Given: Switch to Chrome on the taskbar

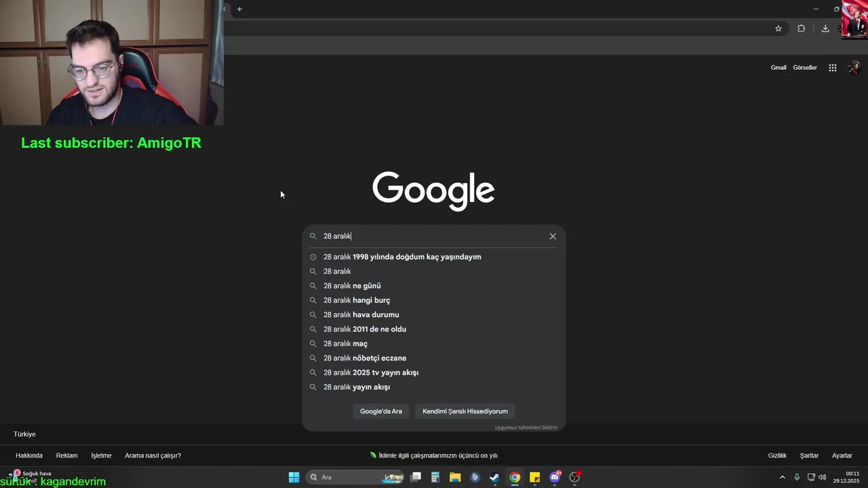Looking at the screenshot, I should [515, 477].
